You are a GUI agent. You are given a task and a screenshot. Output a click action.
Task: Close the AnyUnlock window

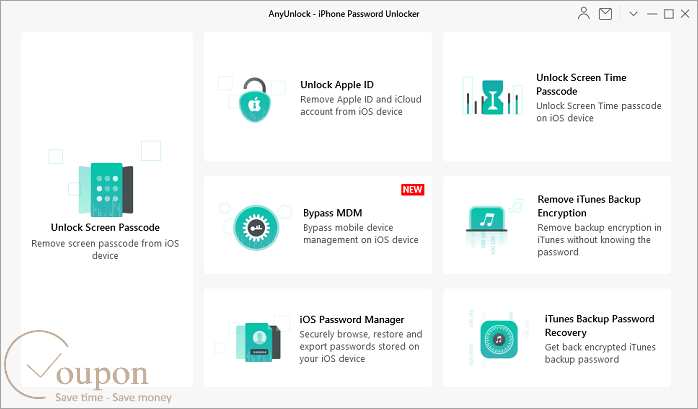click(685, 14)
